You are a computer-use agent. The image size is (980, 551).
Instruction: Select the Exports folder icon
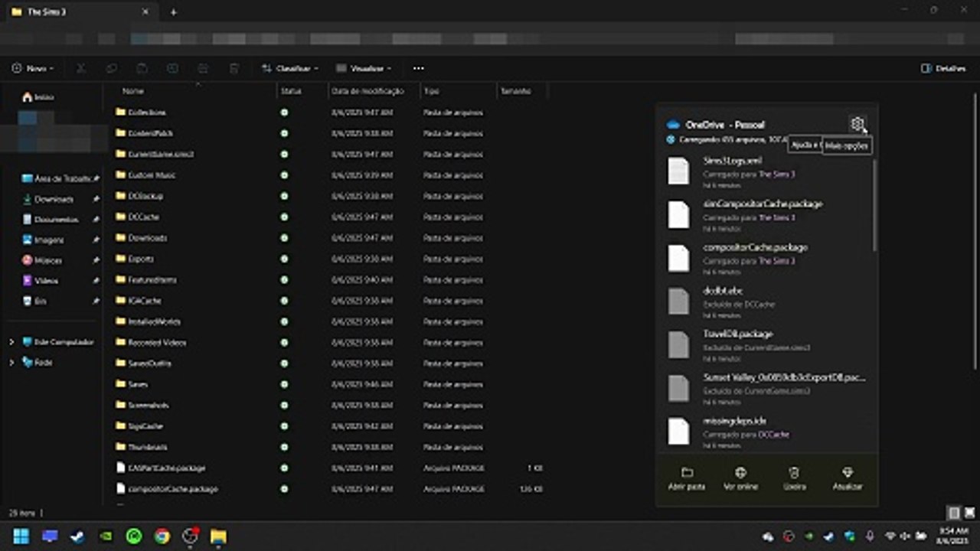(x=120, y=259)
